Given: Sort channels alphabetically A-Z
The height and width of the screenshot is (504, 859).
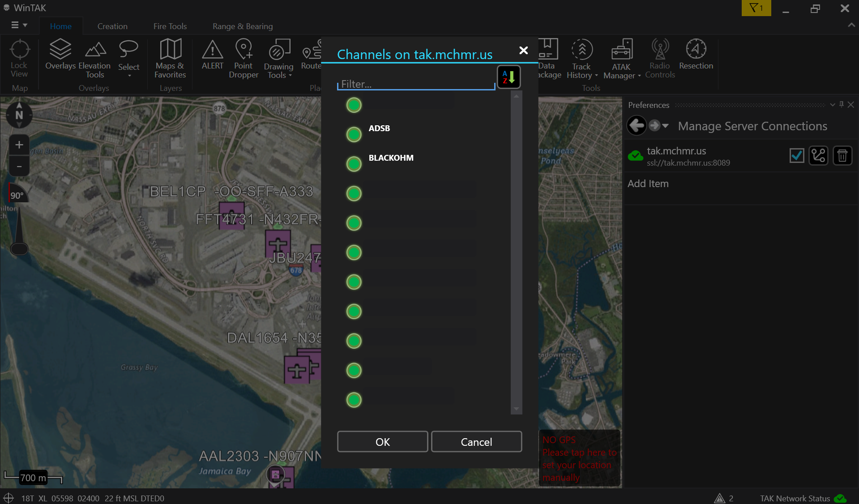Looking at the screenshot, I should [509, 77].
